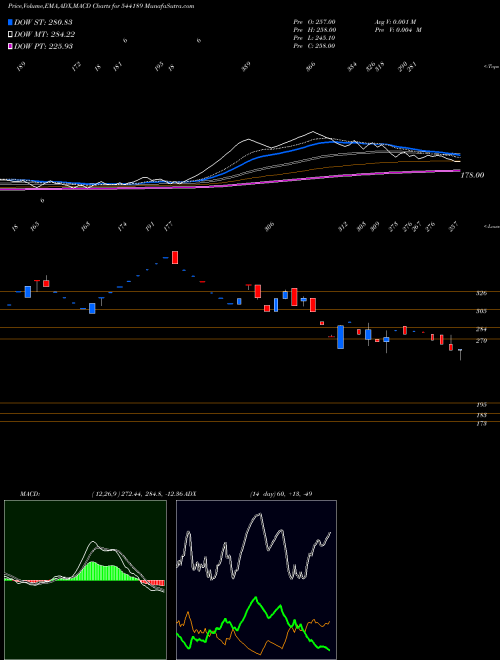
Task: Click the Pre C: 258.00 value
Action: tap(314, 45)
